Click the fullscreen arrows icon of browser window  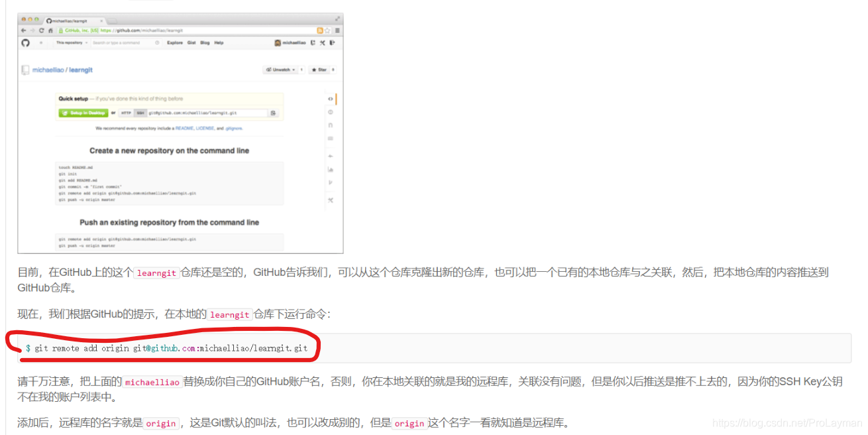pos(337,19)
